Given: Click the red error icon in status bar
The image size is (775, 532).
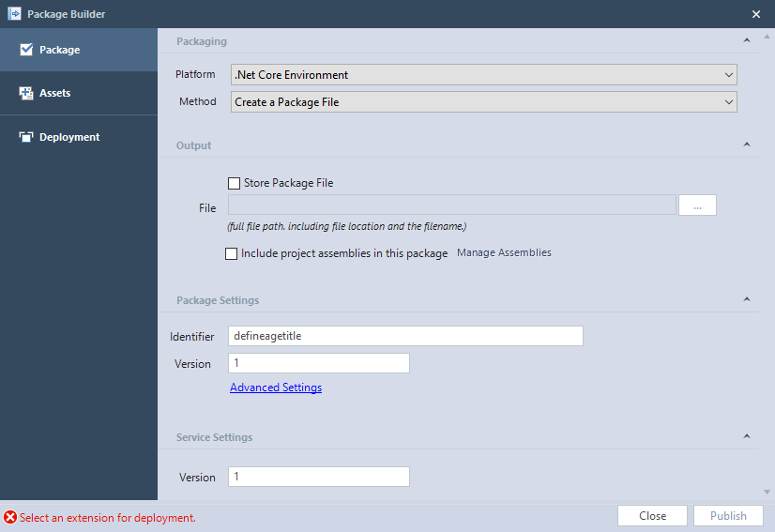Looking at the screenshot, I should point(10,518).
